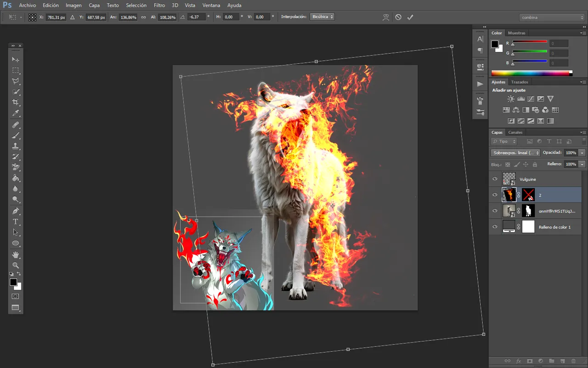Open the Ajustes panel options menu

(x=583, y=82)
